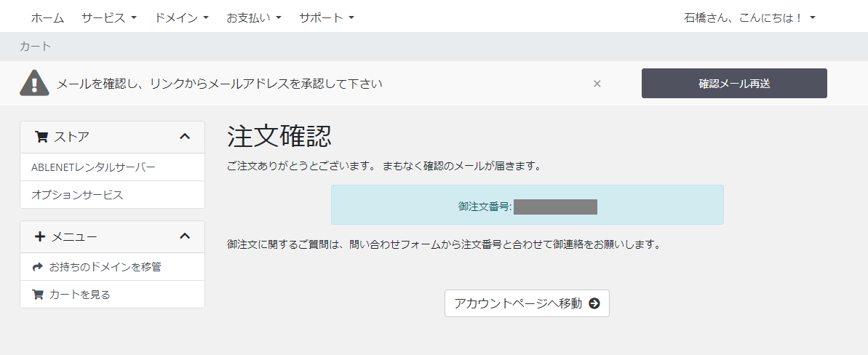
Task: Open the 石橋さん user account dropdown
Action: coord(749,17)
